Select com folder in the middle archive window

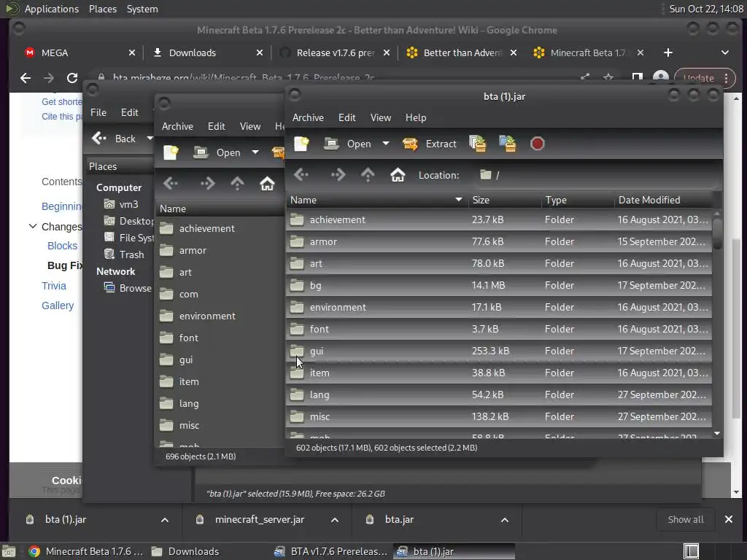[x=221, y=295]
